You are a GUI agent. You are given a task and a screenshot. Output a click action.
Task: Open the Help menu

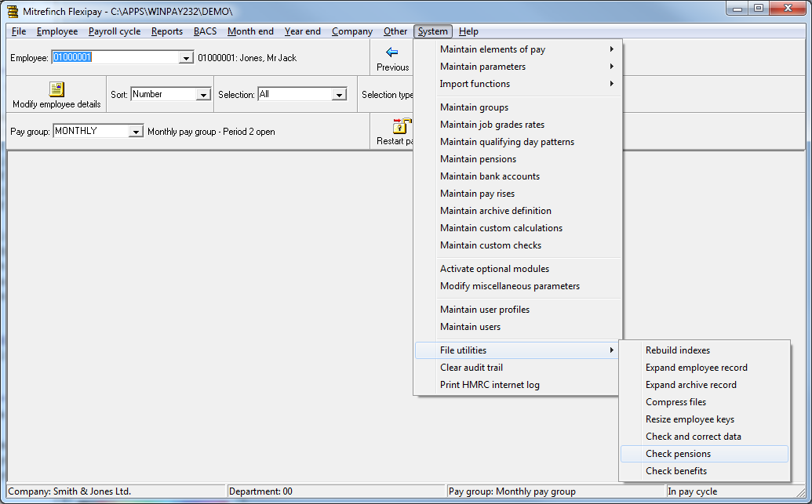468,31
